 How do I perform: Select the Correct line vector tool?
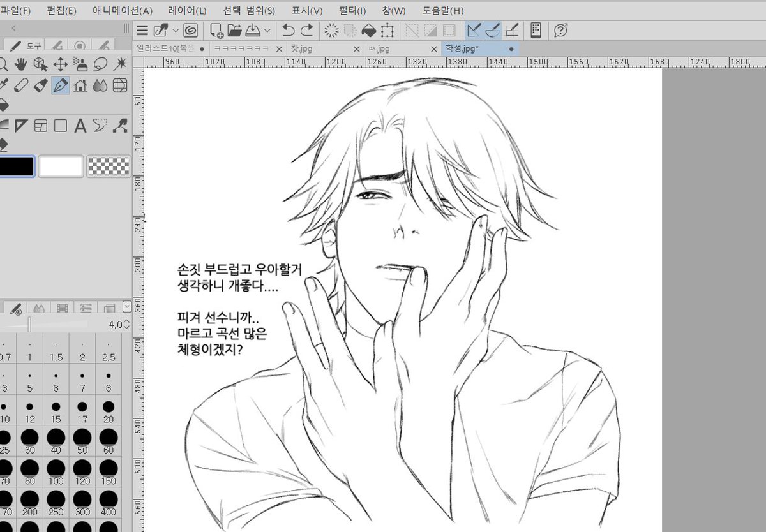click(x=120, y=125)
